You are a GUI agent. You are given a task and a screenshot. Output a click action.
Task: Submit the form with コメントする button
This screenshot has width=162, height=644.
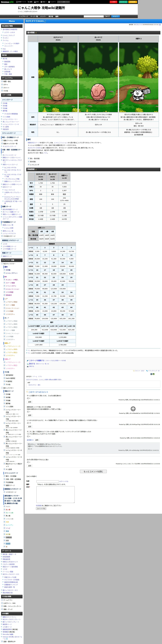[x=41, y=509]
